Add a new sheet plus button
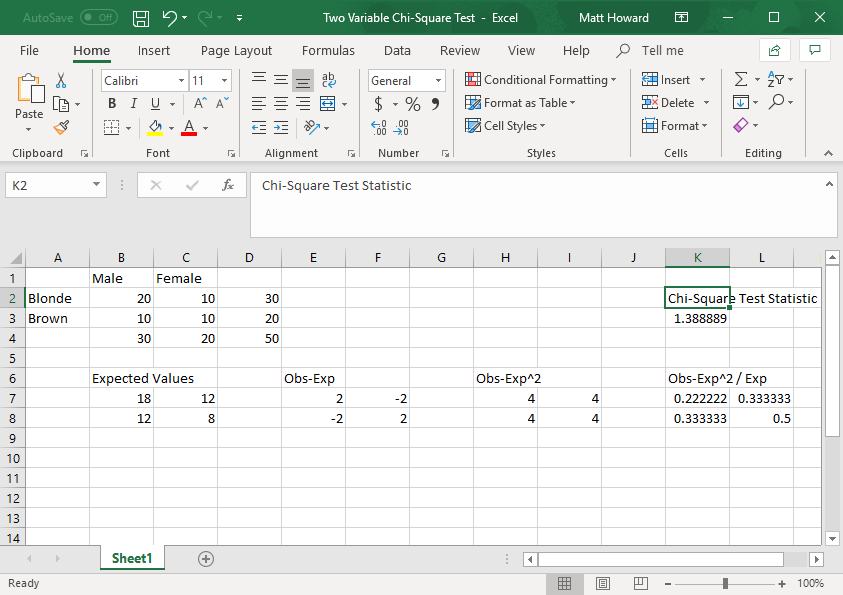The width and height of the screenshot is (843, 595). 206,559
